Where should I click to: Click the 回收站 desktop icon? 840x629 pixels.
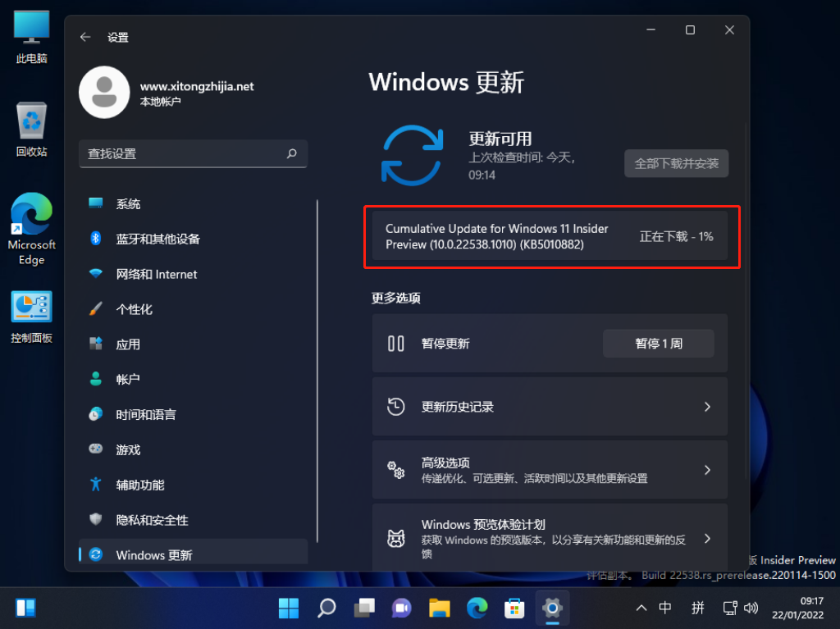(32, 130)
